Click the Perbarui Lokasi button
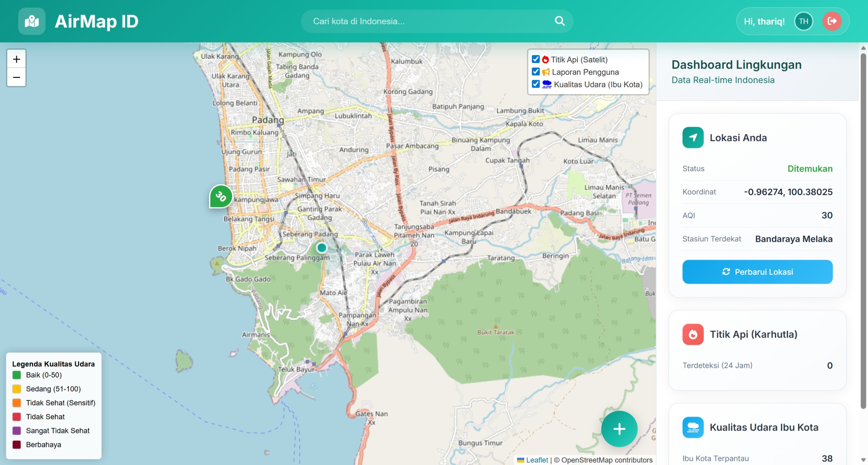This screenshot has width=868, height=465. coord(757,272)
